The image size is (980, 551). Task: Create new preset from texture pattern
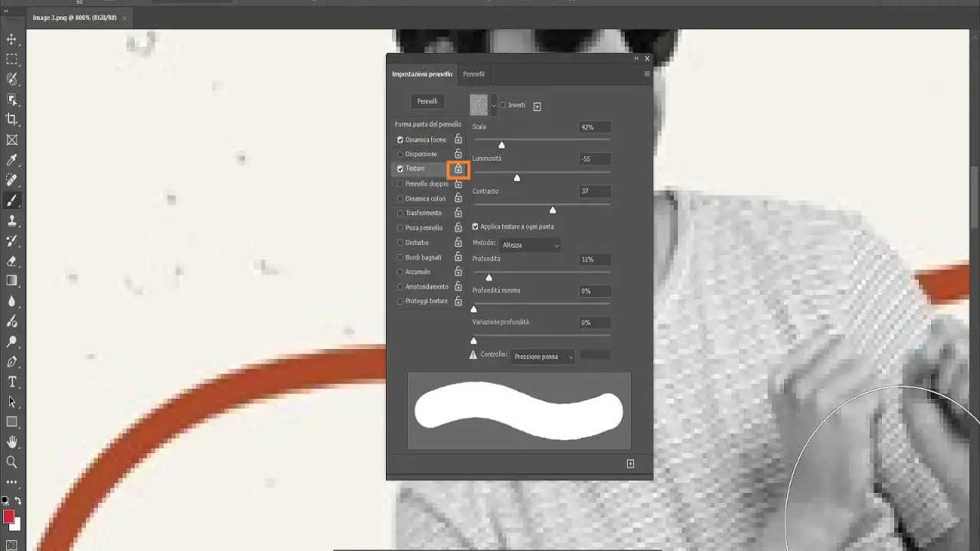tap(537, 106)
